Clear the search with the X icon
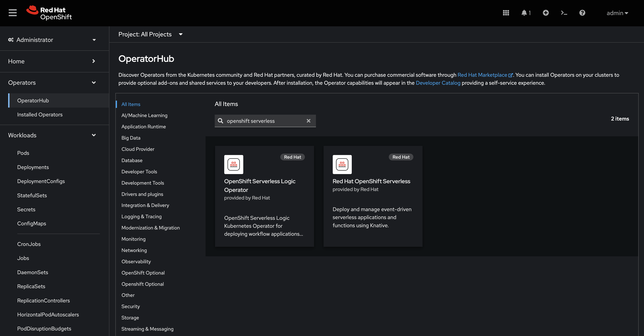 [309, 121]
